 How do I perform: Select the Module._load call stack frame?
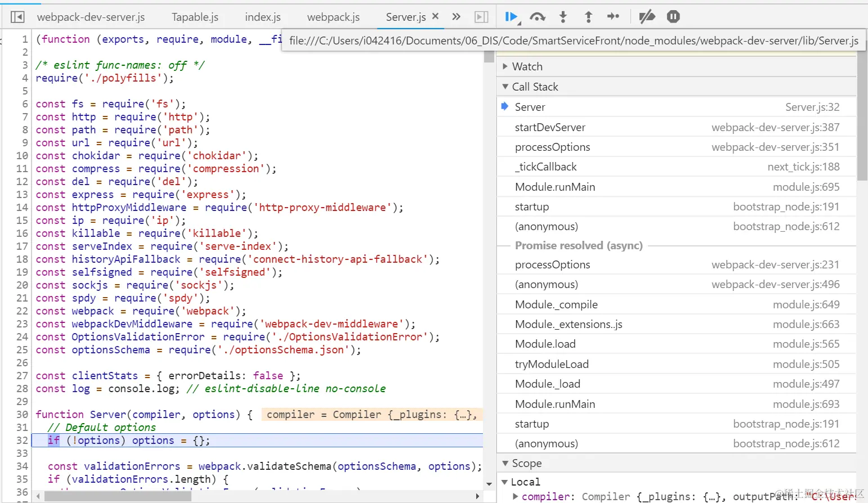pyautogui.click(x=677, y=384)
